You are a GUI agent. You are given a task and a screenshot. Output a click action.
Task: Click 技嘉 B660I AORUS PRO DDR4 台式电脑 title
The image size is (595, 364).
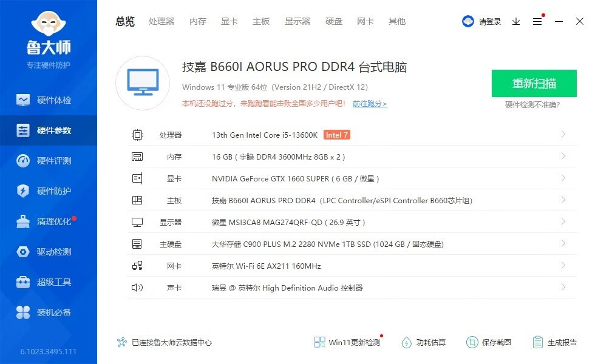tap(294, 67)
